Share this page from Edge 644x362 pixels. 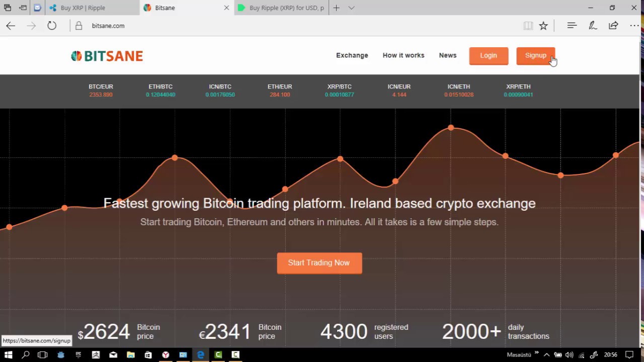613,26
